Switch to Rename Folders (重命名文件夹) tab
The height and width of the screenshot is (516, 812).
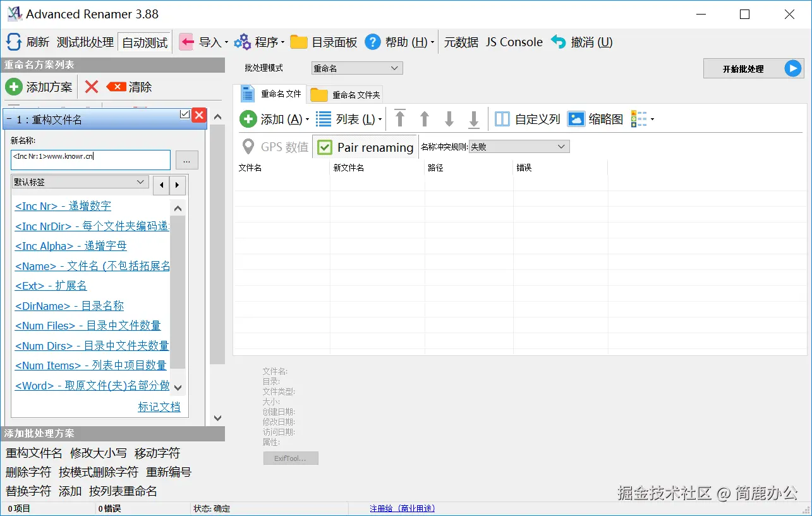[x=346, y=95]
